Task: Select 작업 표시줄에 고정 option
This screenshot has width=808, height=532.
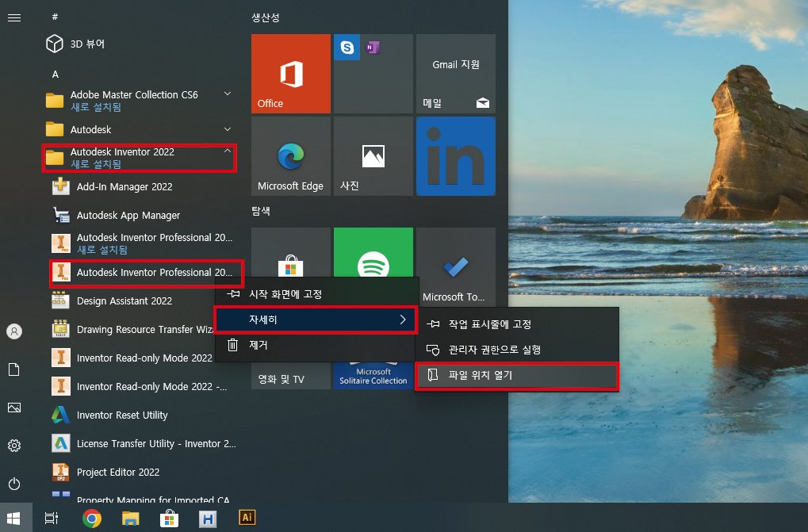Action: (x=517, y=324)
